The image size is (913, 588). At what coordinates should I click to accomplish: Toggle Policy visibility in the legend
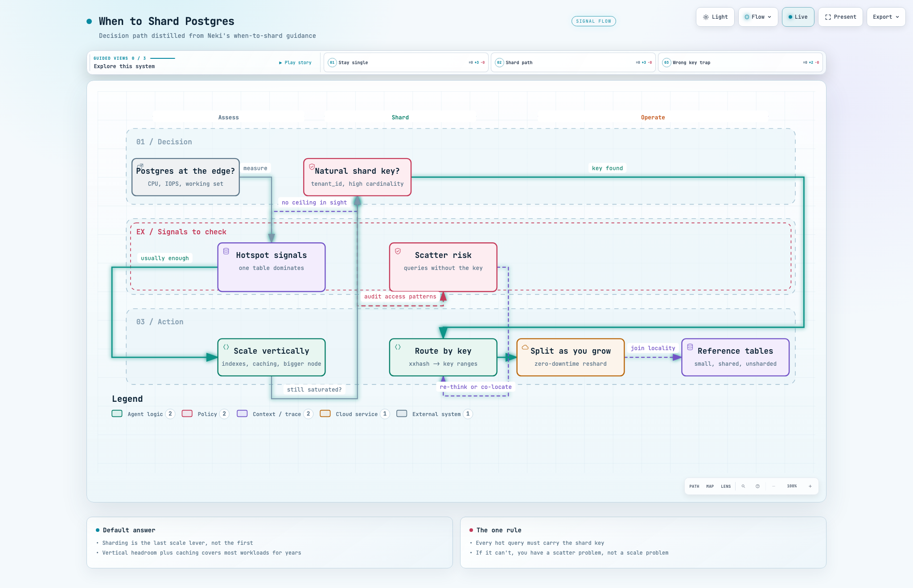[206, 414]
